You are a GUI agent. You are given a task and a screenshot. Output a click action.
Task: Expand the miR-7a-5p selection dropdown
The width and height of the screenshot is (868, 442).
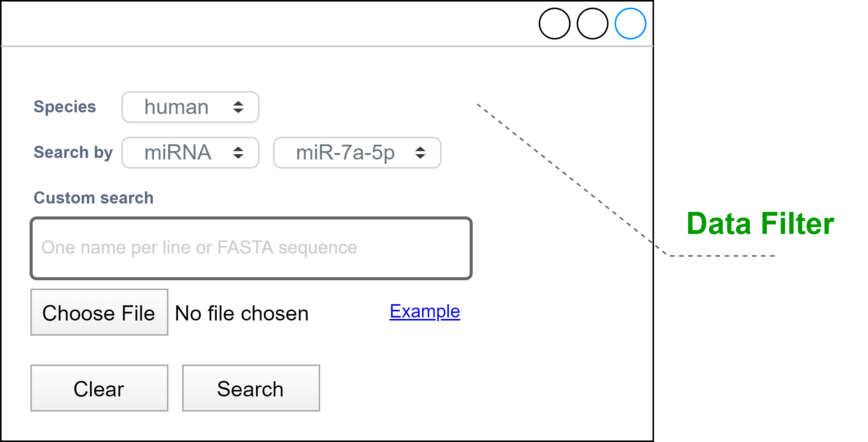[x=357, y=153]
